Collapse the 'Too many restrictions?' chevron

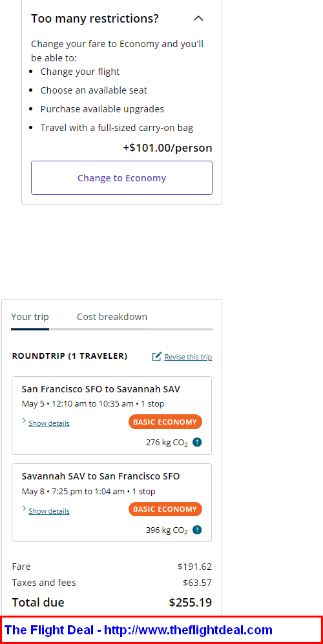pos(198,19)
